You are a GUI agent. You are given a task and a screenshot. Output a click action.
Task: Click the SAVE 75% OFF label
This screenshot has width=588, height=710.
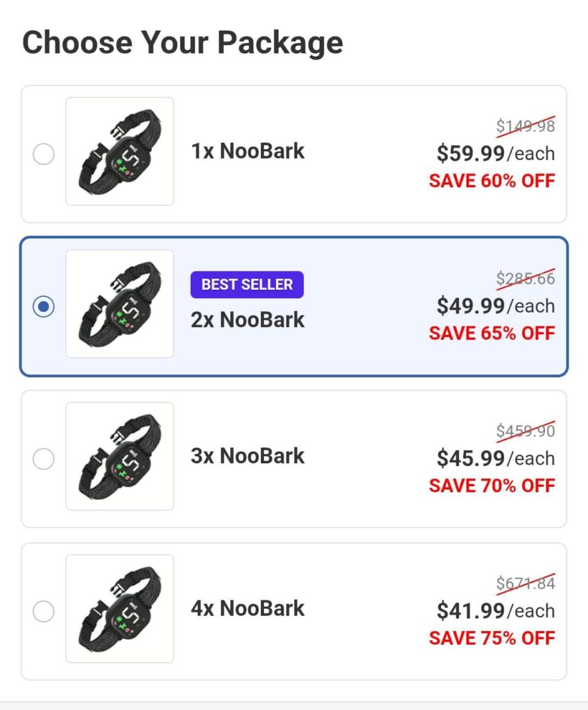pos(492,638)
